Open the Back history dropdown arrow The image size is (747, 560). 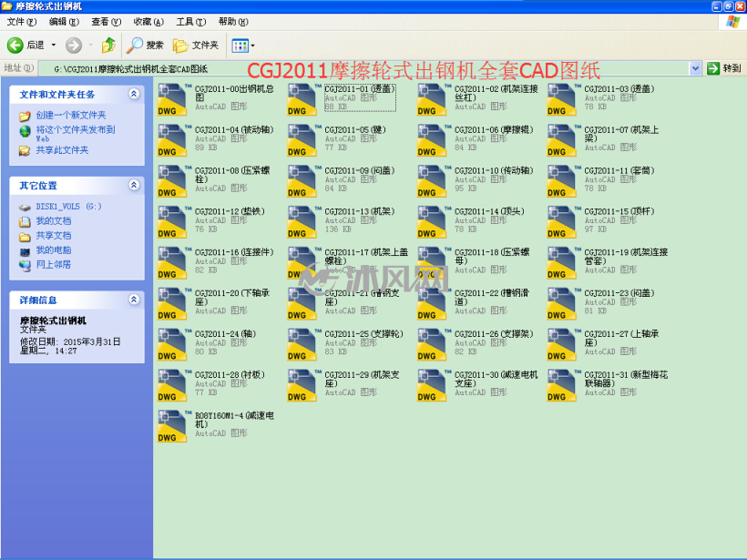[54, 46]
